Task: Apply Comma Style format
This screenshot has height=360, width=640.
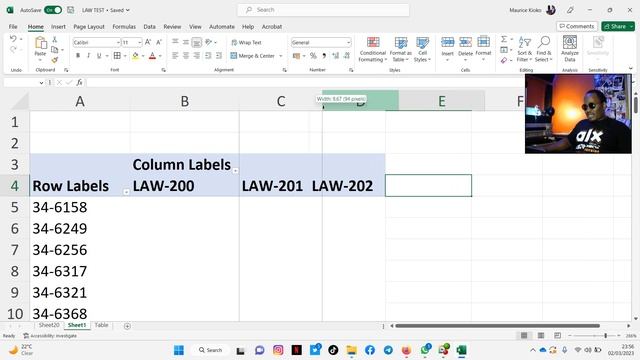Action: click(x=324, y=56)
